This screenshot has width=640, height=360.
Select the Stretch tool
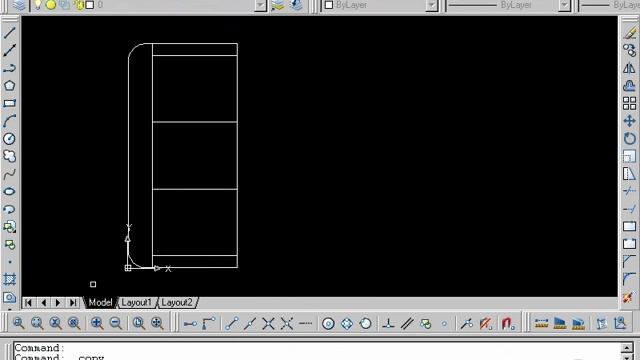629,174
